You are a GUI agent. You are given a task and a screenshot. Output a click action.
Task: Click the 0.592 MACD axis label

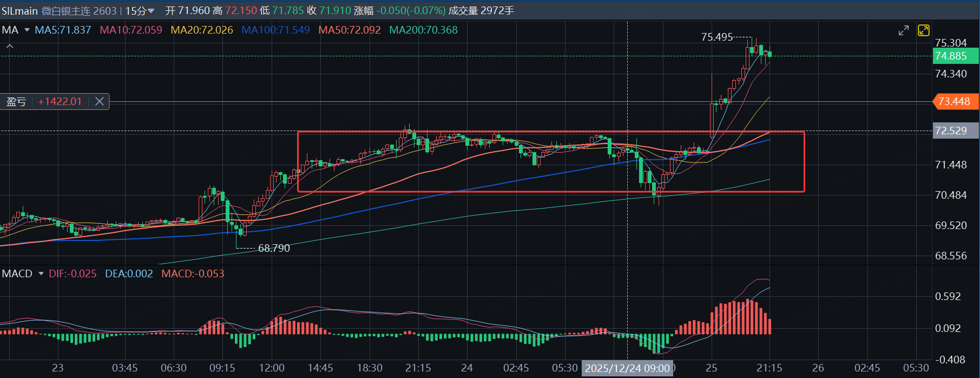pos(948,297)
